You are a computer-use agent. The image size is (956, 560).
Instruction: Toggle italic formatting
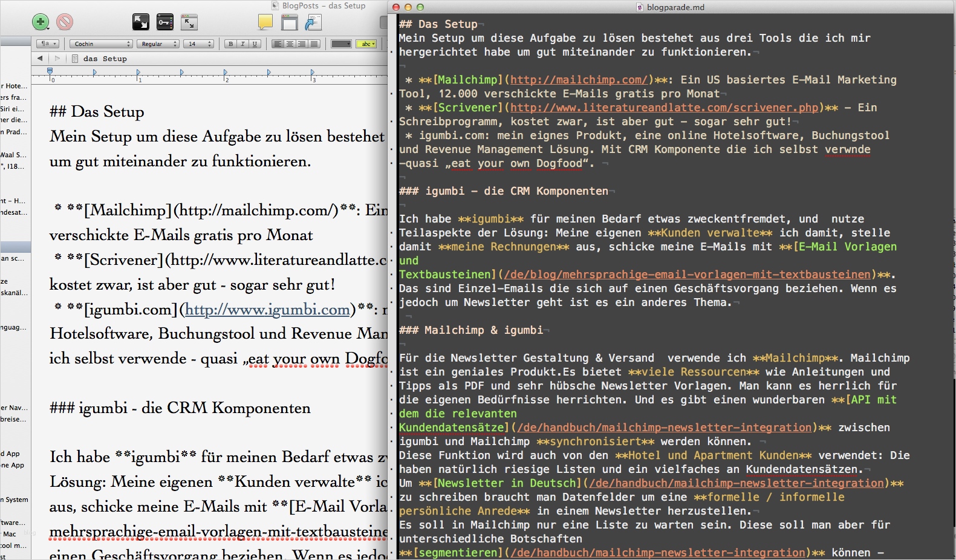click(242, 44)
